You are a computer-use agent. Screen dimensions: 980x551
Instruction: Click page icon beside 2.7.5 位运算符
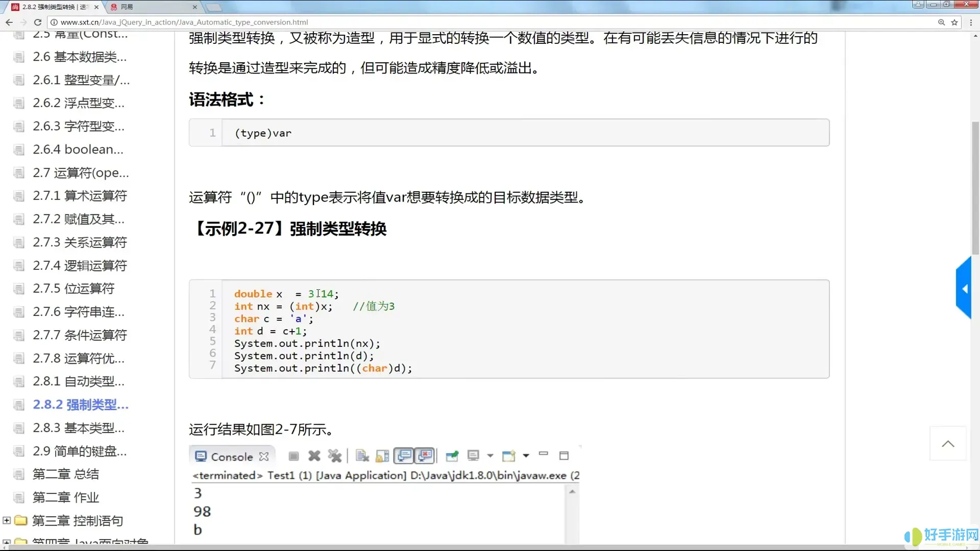pos(19,289)
